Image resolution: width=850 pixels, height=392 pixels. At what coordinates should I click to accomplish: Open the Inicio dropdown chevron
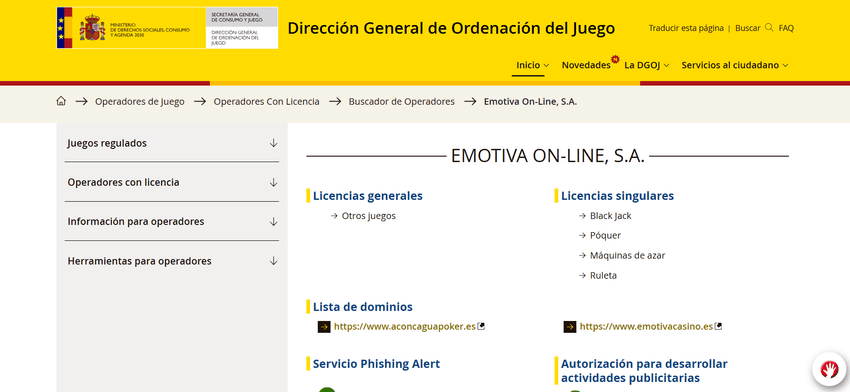546,66
